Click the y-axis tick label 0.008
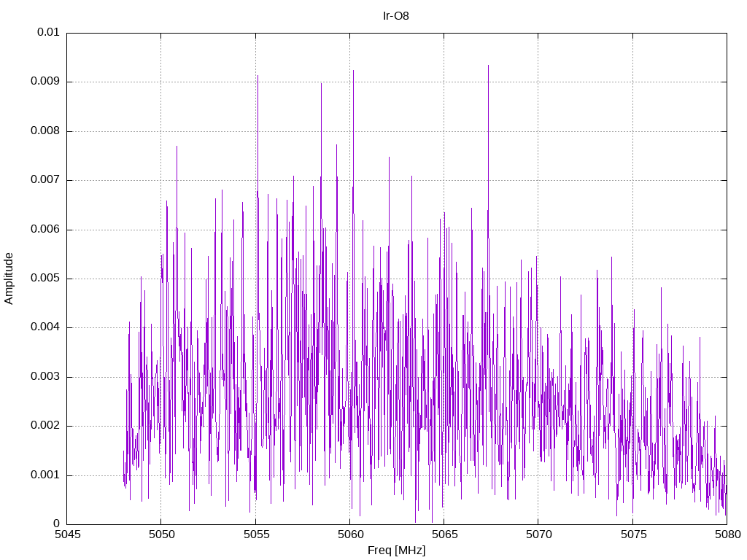This screenshot has width=747, height=560. click(x=45, y=131)
